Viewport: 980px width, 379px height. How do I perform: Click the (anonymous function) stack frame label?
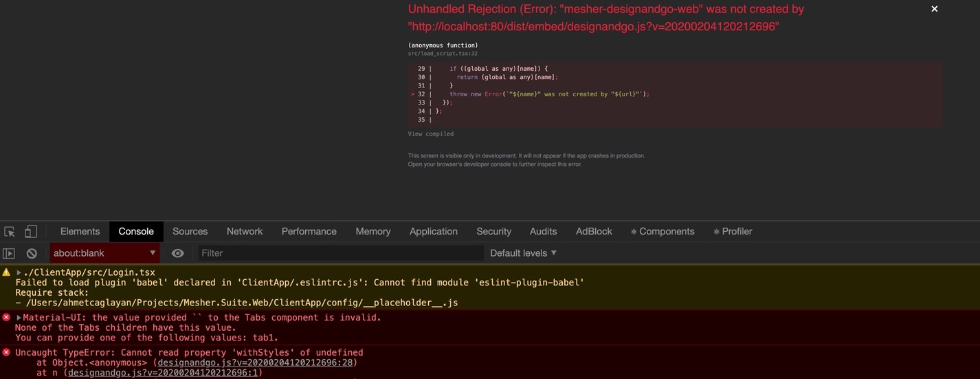pos(443,45)
